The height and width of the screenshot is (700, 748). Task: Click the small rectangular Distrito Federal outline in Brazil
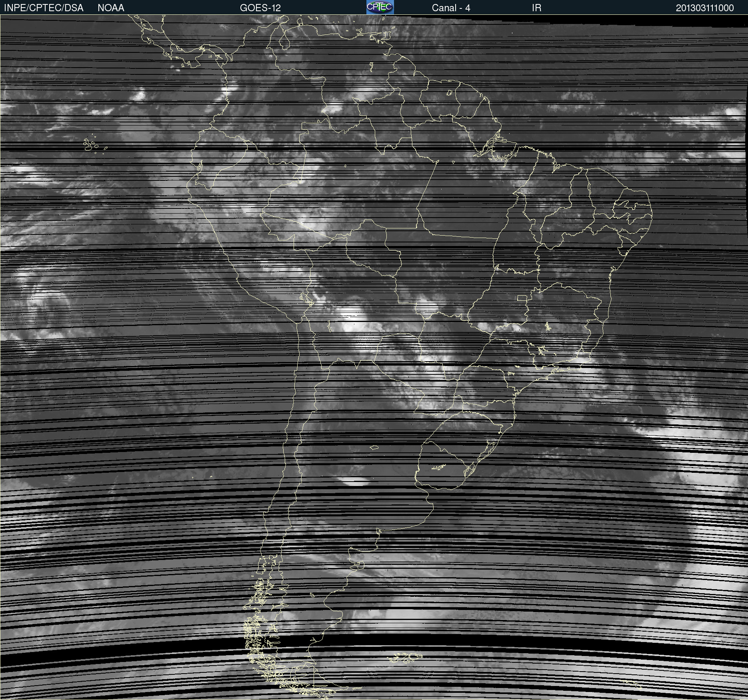click(522, 298)
